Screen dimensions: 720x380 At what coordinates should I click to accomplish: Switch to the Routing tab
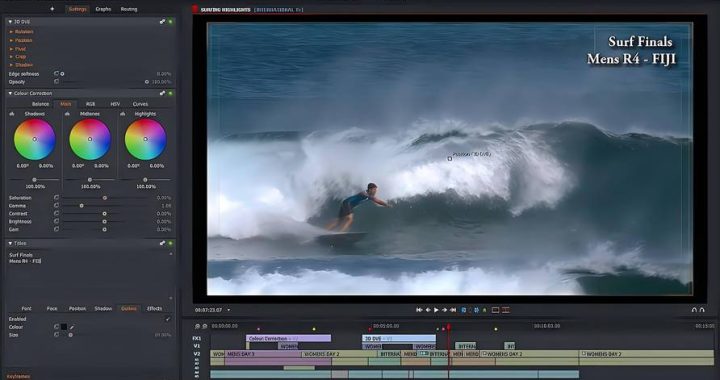(129, 9)
